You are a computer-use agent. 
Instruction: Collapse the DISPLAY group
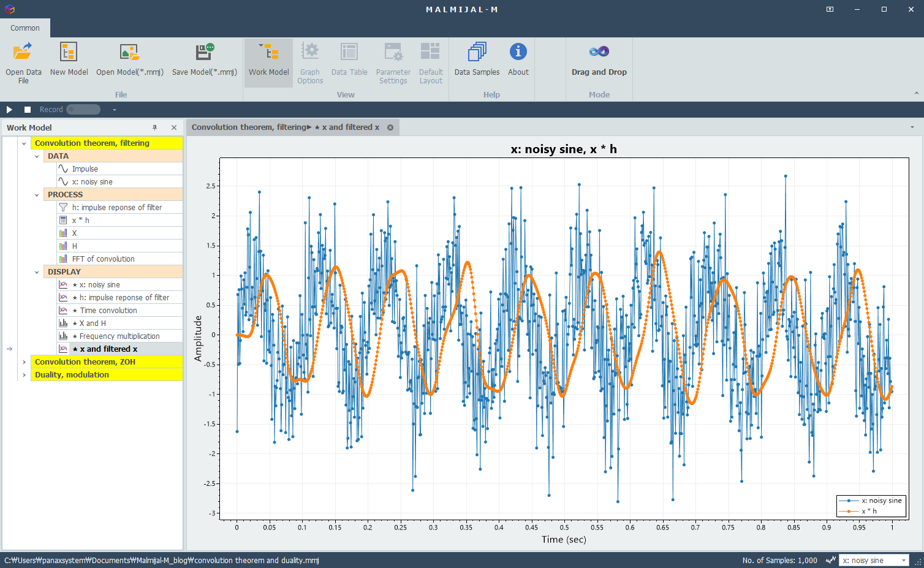37,272
